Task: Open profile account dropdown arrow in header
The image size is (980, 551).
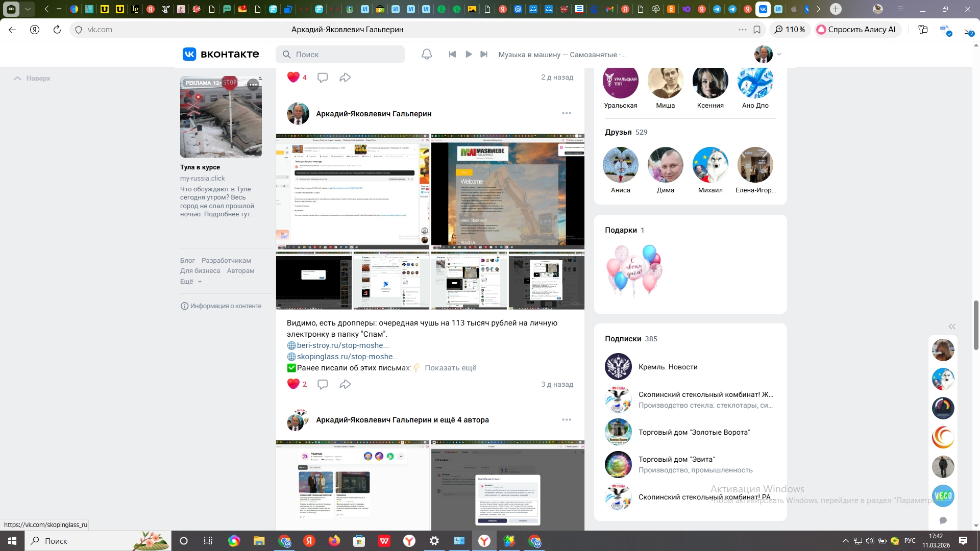Action: click(779, 54)
